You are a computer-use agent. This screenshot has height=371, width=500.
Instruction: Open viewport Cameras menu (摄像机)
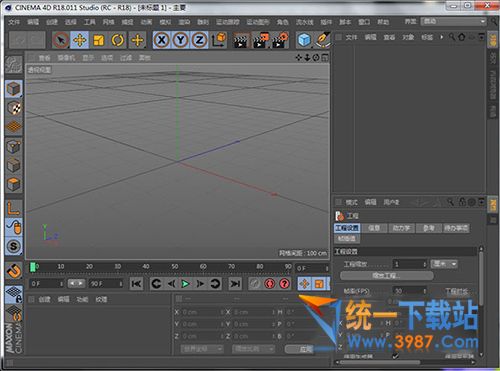[x=66, y=58]
